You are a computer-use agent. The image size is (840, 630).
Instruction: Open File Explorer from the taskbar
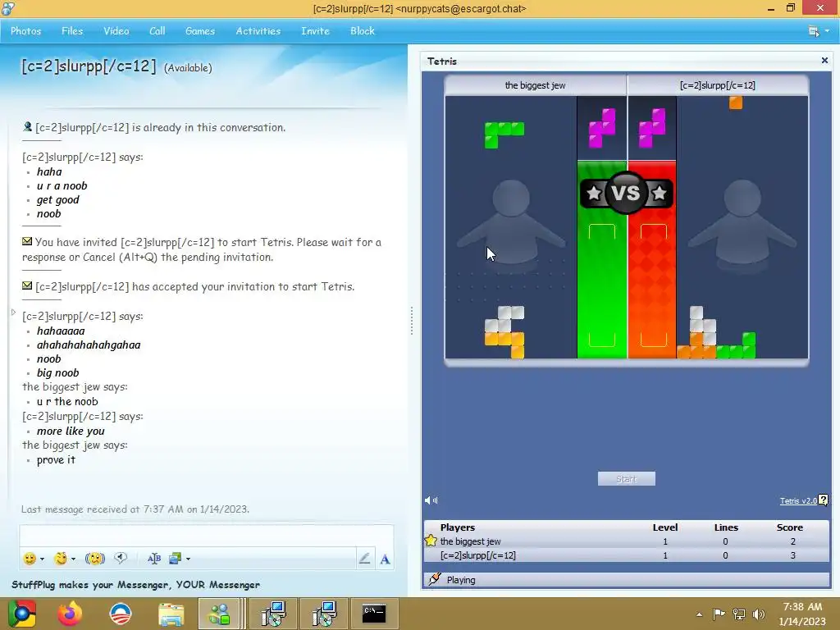pos(171,614)
